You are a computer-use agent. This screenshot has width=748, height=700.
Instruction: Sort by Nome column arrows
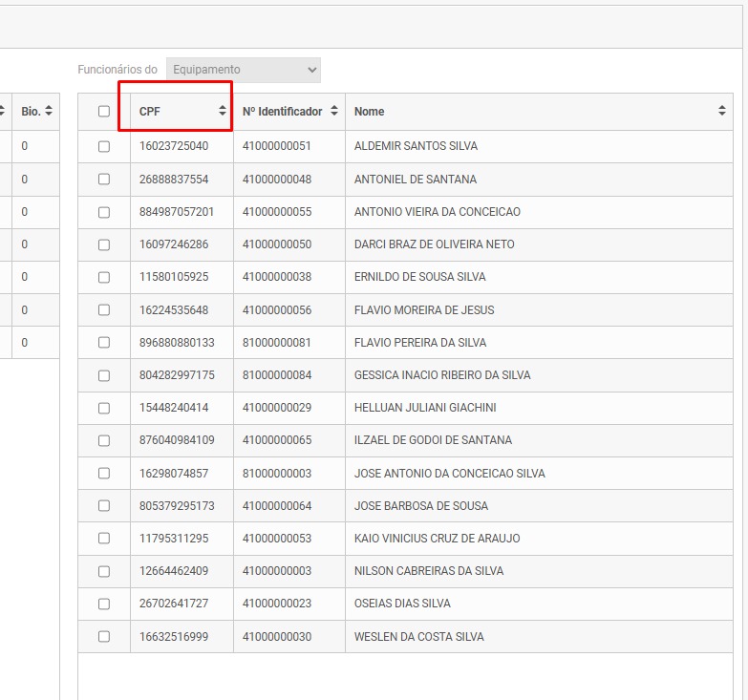(x=722, y=112)
